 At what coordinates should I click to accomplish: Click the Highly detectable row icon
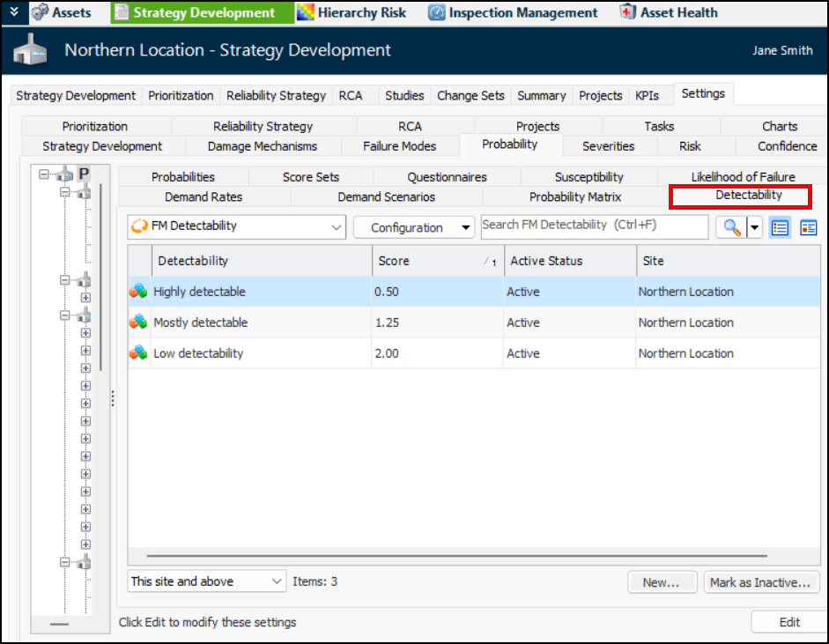(x=138, y=292)
